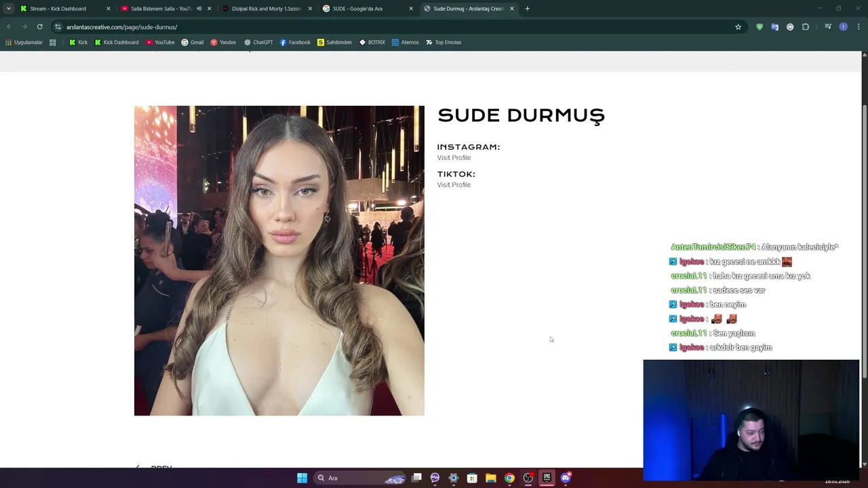
Task: Click chat message 'sadece ses var'
Action: 738,290
